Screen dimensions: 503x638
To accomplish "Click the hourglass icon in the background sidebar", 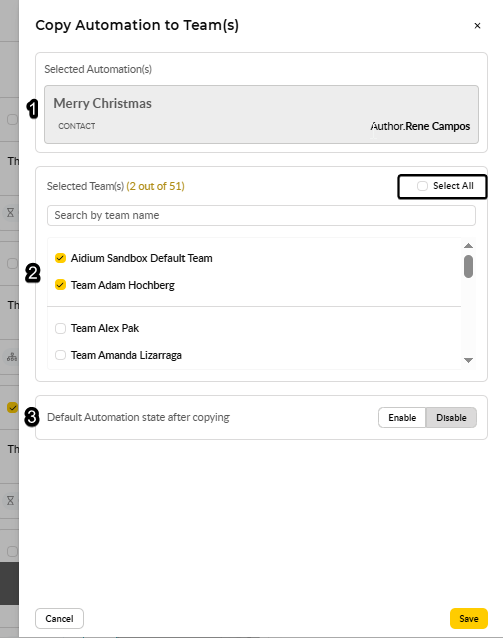I will (x=11, y=212).
